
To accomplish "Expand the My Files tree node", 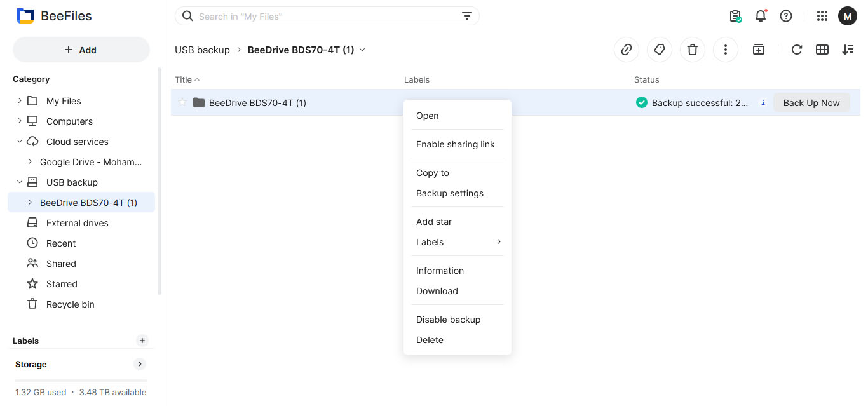I will click(20, 101).
